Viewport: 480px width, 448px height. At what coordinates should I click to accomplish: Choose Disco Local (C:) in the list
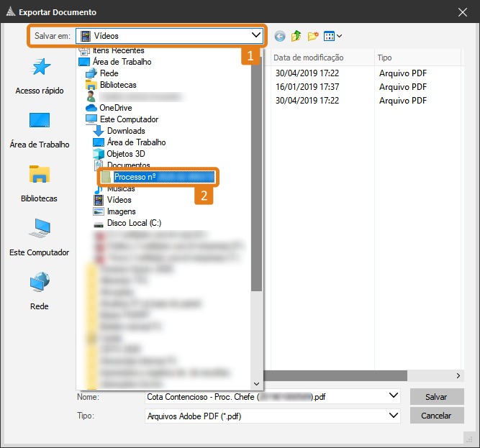coord(134,223)
